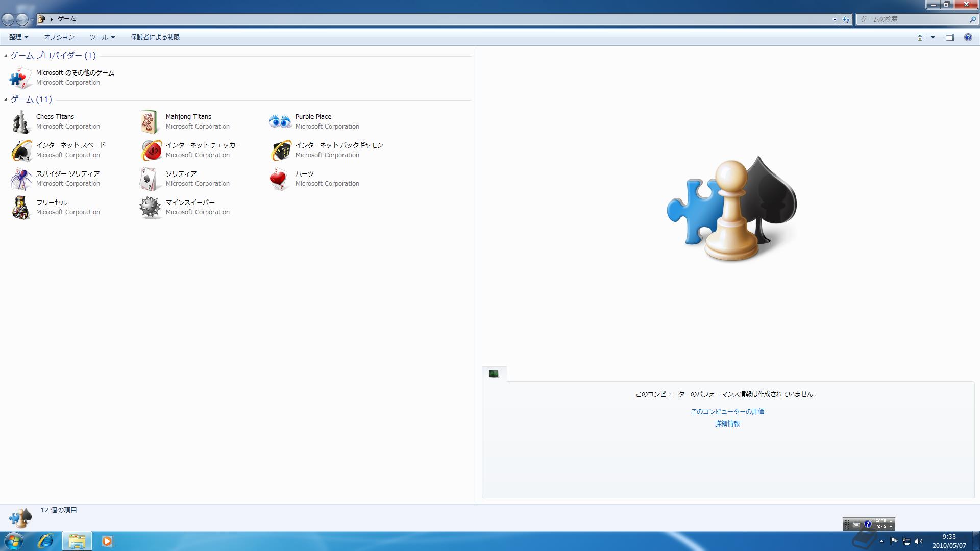Screen dimensions: 980x551
Task: Toggle the preview pane button
Action: (x=949, y=37)
